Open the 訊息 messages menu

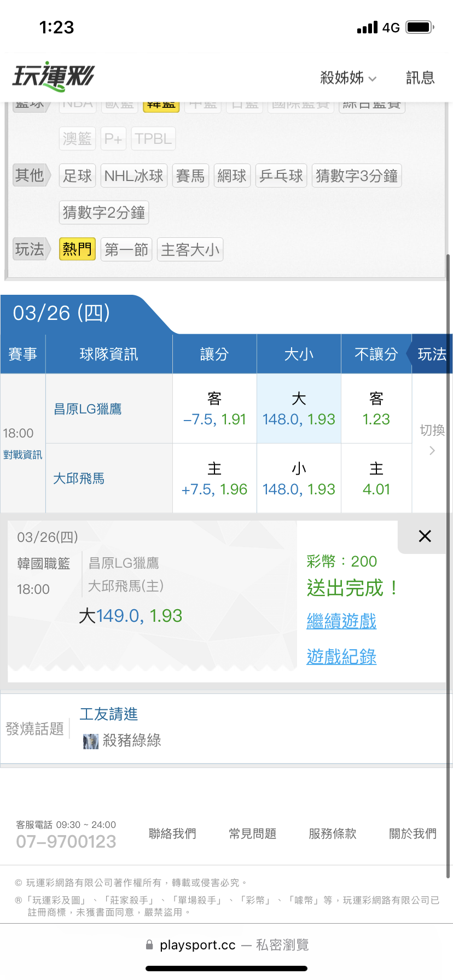coord(420,78)
